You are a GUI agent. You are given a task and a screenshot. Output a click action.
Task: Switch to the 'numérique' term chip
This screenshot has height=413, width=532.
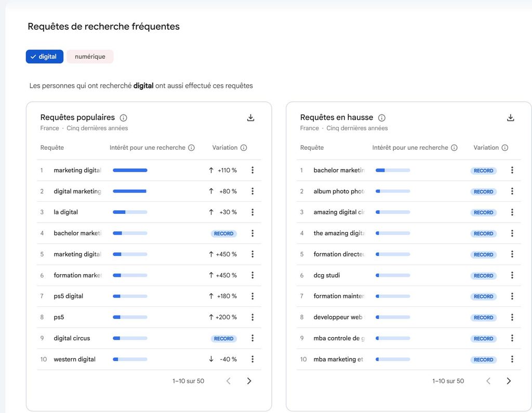click(90, 57)
